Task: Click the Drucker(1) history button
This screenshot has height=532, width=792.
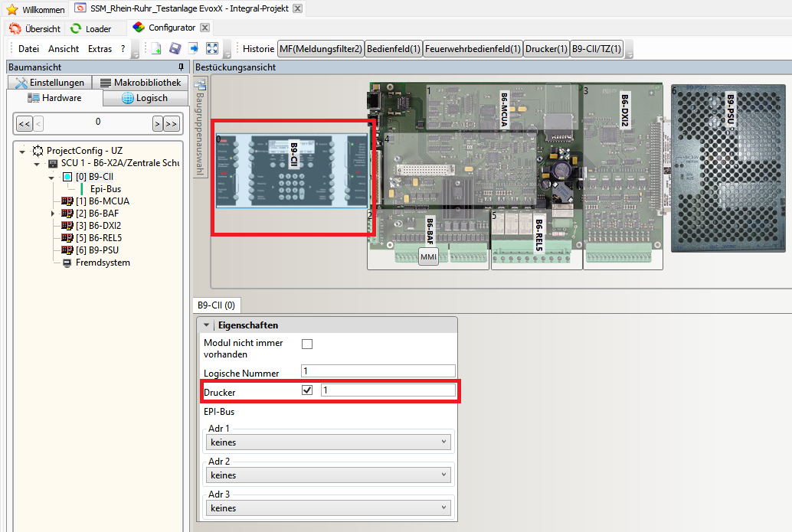Action: point(547,49)
